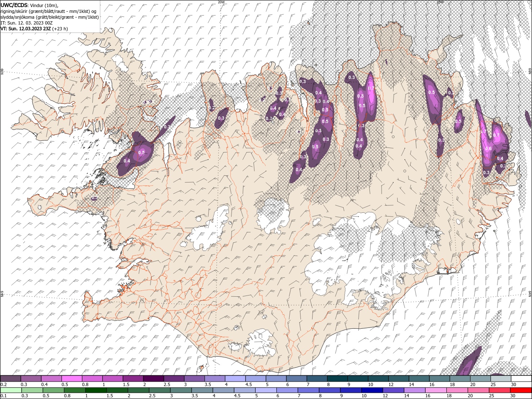
Task: Click the 16 grey-teal swatch in snow legend
Action: pos(440,378)
